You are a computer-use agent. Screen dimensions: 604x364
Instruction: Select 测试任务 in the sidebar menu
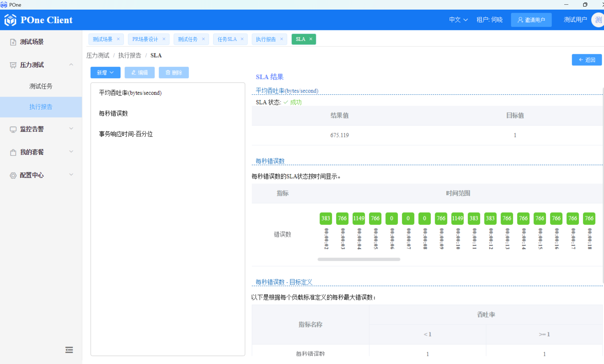tap(41, 86)
